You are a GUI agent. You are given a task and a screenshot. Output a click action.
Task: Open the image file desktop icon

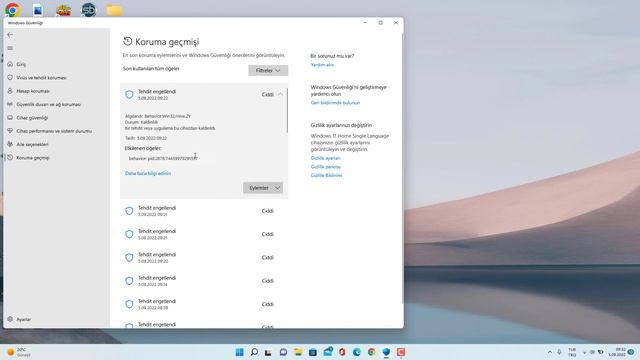38,9
